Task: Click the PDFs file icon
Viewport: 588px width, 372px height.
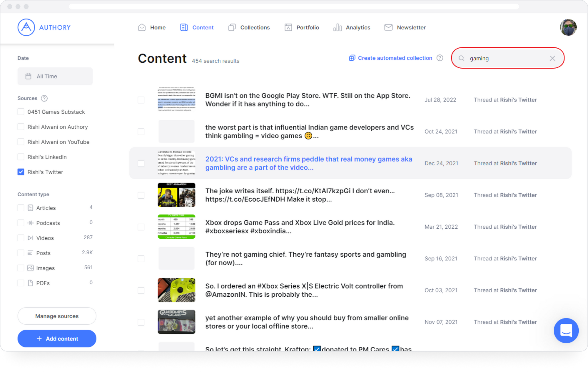Action: click(x=30, y=283)
